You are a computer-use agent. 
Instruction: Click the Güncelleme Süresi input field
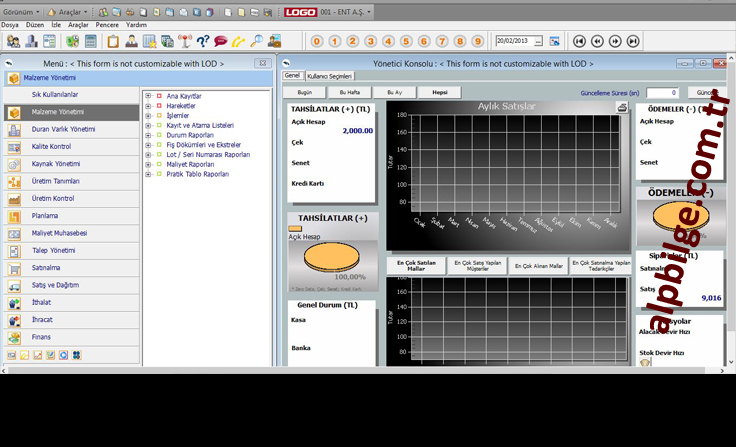[x=661, y=92]
